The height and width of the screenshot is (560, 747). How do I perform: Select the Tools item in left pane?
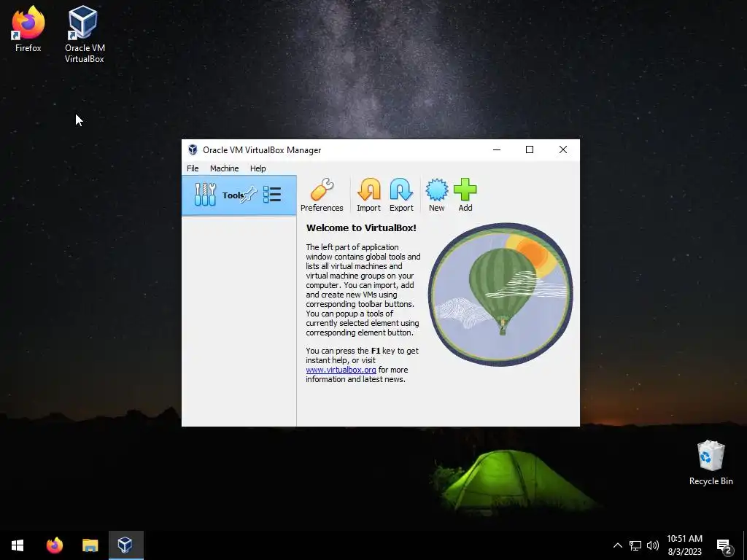(x=239, y=195)
